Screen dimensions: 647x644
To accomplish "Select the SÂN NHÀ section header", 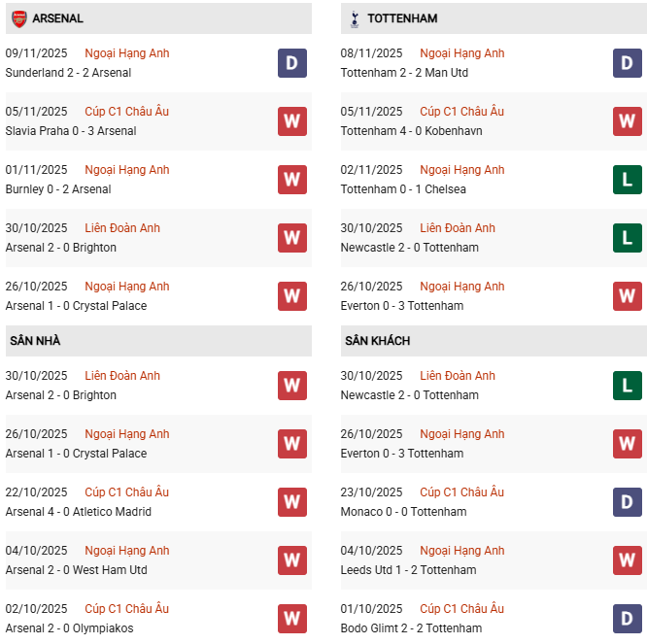I will pos(36,341).
